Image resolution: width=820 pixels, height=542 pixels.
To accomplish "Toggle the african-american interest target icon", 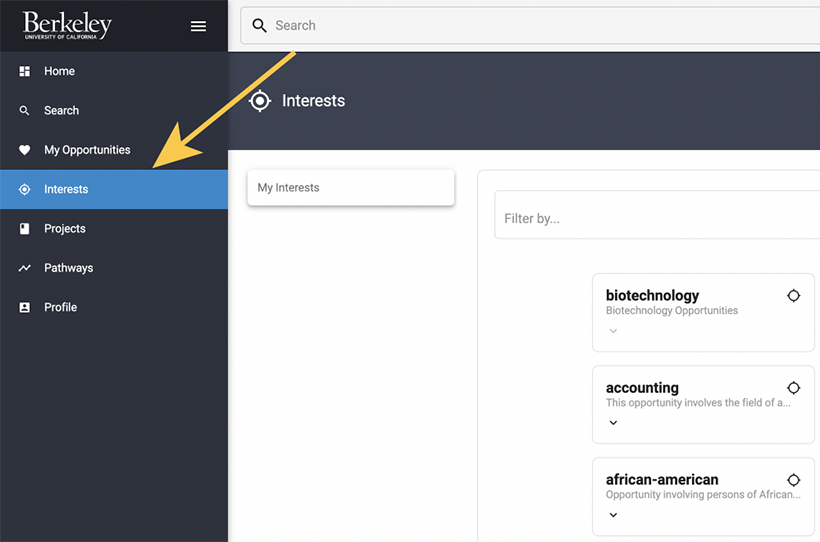I will pos(793,480).
